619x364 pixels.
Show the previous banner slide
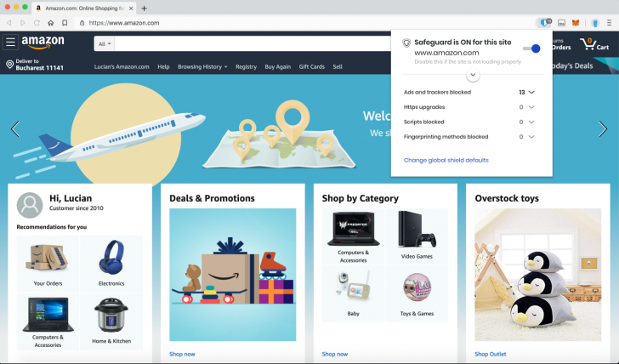click(x=15, y=129)
